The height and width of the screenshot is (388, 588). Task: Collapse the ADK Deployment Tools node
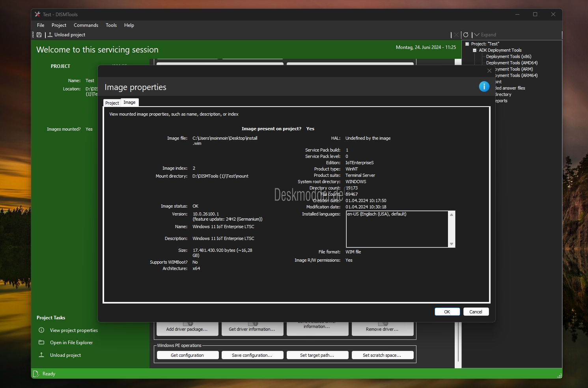click(x=474, y=50)
